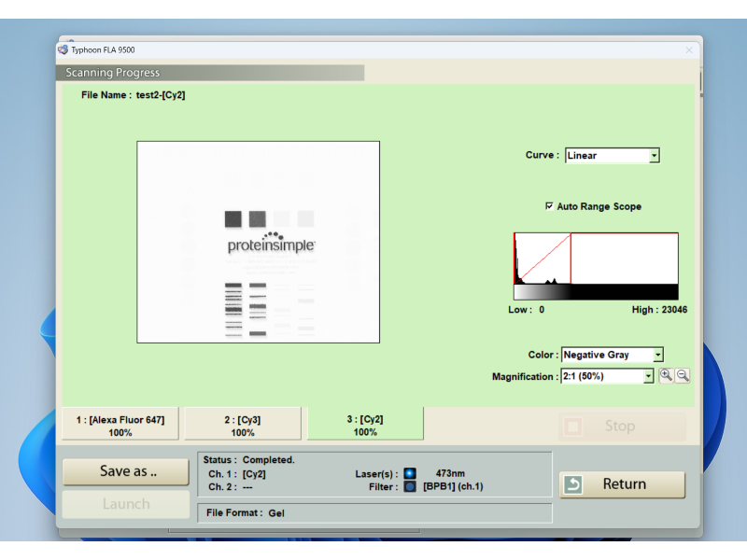Click the grayscale gradient bar under histogram
The height and width of the screenshot is (560, 747).
coord(596,292)
